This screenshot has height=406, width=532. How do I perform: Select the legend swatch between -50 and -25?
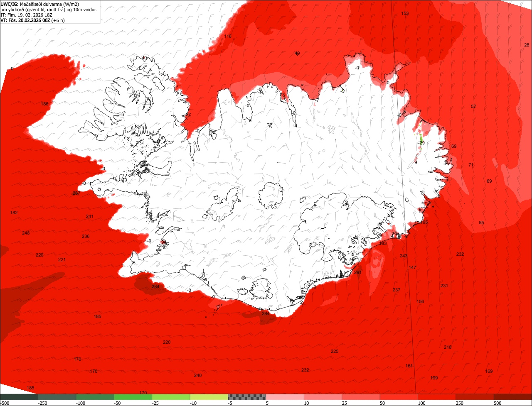(133, 397)
